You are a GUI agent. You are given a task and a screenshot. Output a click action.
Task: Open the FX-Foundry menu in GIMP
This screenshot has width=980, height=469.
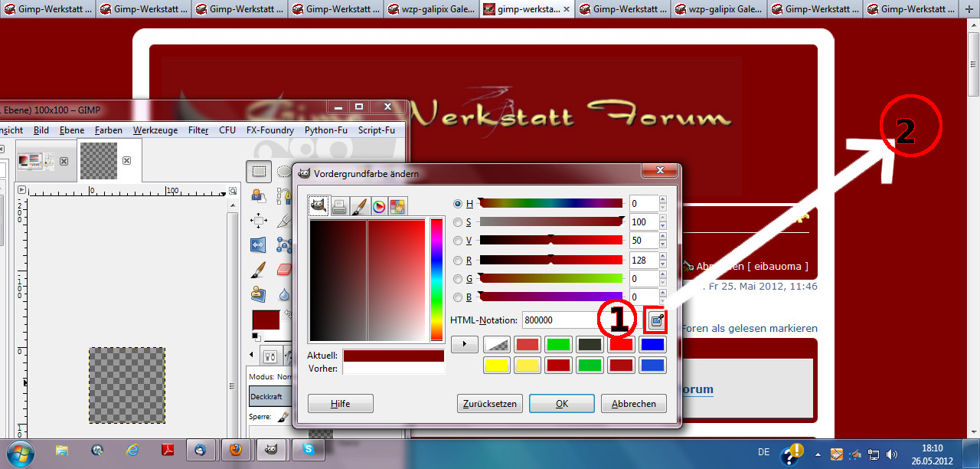pyautogui.click(x=270, y=130)
